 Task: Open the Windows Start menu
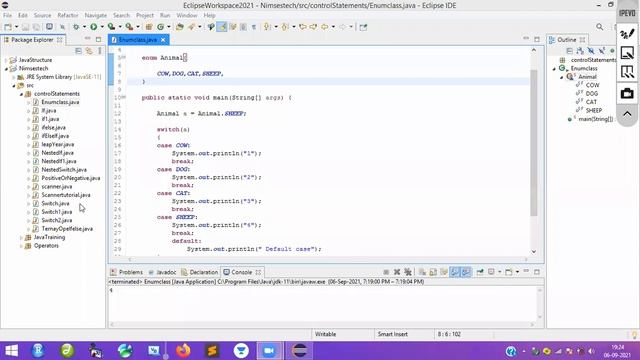(x=11, y=351)
